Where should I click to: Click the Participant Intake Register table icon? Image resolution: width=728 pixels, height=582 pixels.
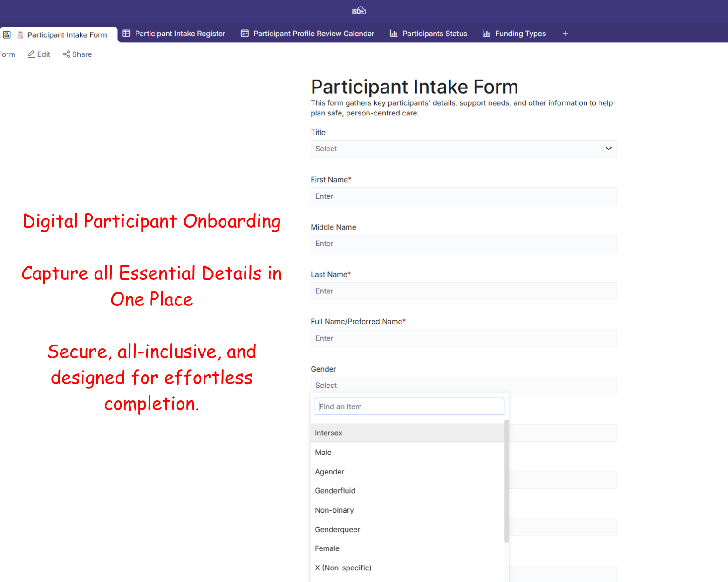[126, 34]
